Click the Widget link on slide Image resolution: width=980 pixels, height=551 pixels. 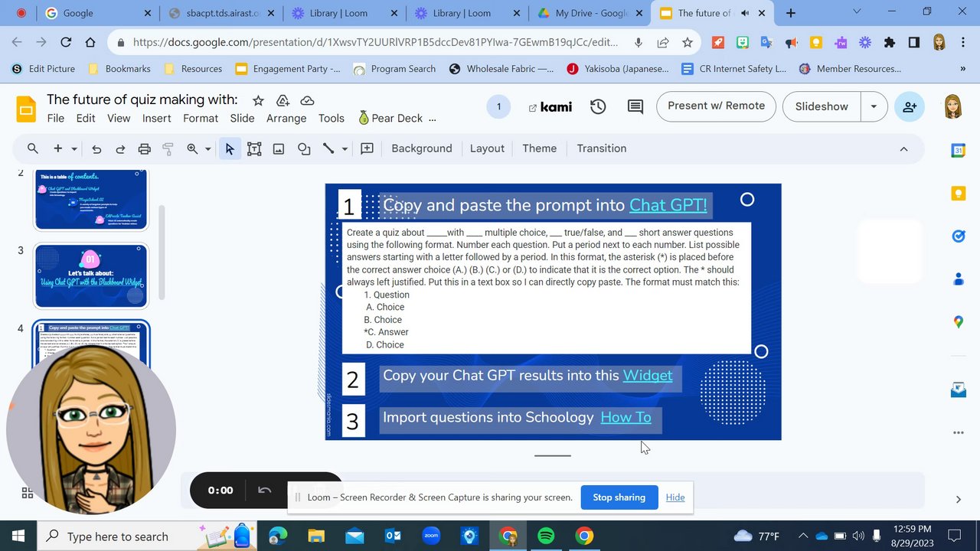coord(648,375)
